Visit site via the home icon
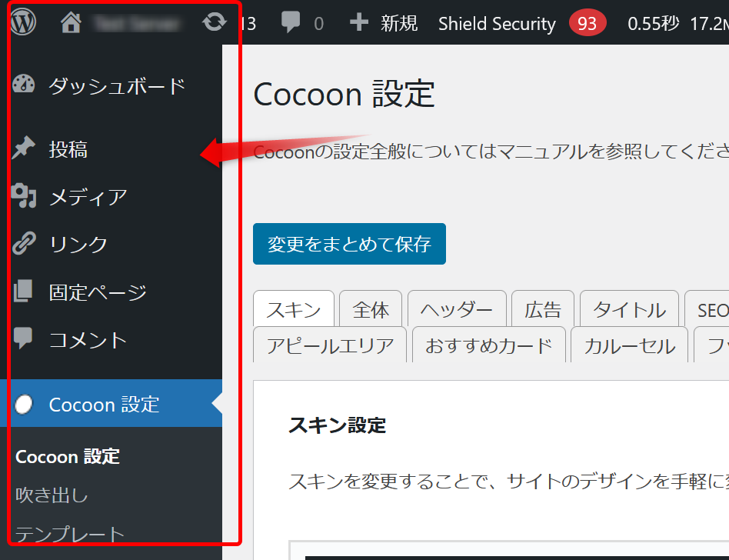729x560 pixels. coord(71,23)
